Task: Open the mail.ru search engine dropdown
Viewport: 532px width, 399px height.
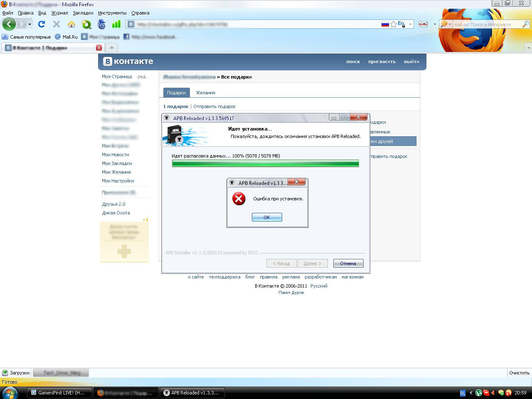Action: (446, 24)
